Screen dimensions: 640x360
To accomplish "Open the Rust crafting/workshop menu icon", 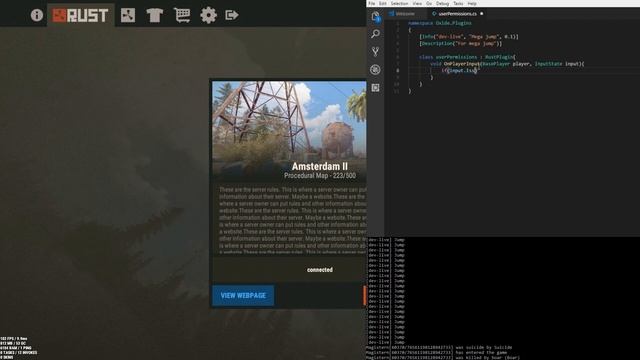I will [x=128, y=15].
